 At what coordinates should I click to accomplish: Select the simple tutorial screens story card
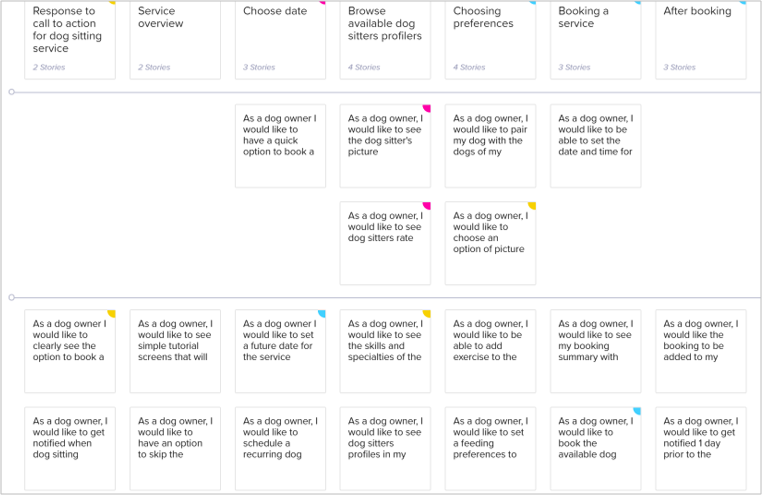point(175,351)
